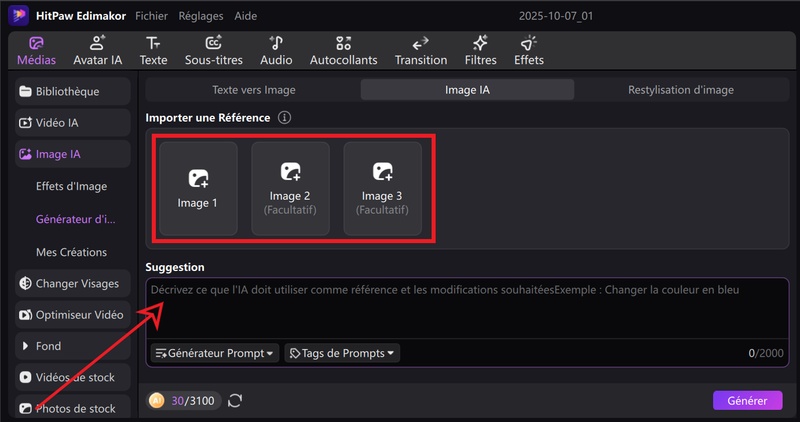Open the Autocollants stickers panel
800x422 pixels.
[343, 50]
